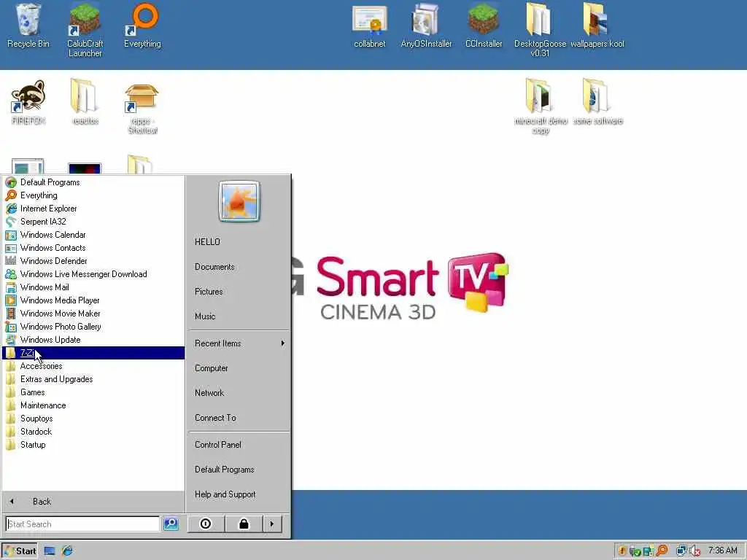Click the clock showing 7:36 AM
The height and width of the screenshot is (560, 747).
[723, 551]
